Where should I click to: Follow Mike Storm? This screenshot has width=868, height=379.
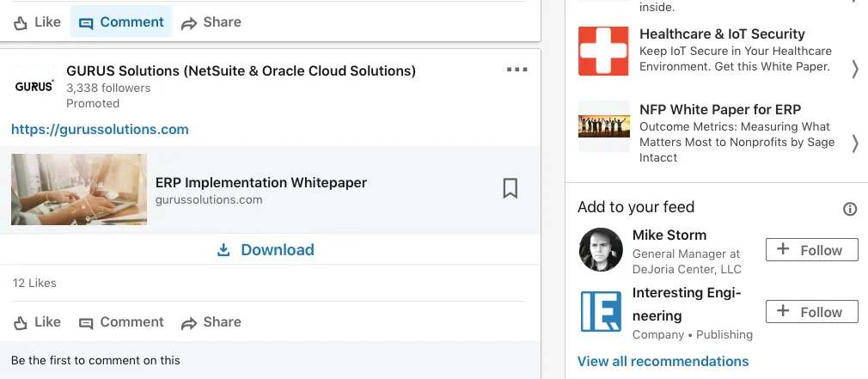click(811, 250)
